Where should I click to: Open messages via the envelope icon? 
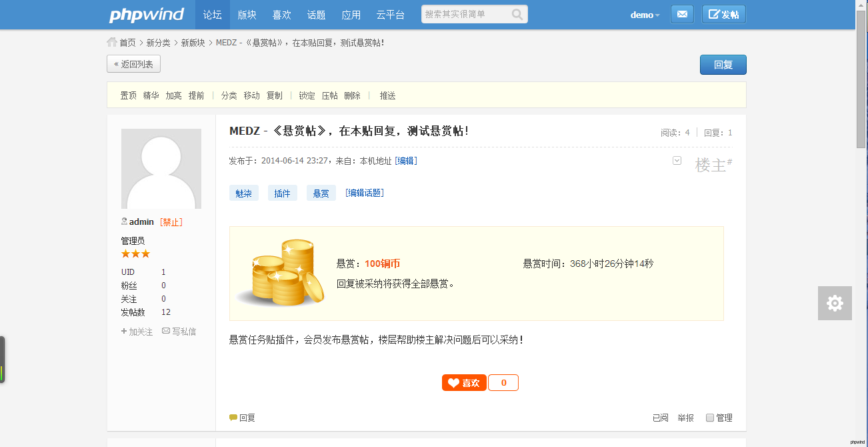[681, 15]
